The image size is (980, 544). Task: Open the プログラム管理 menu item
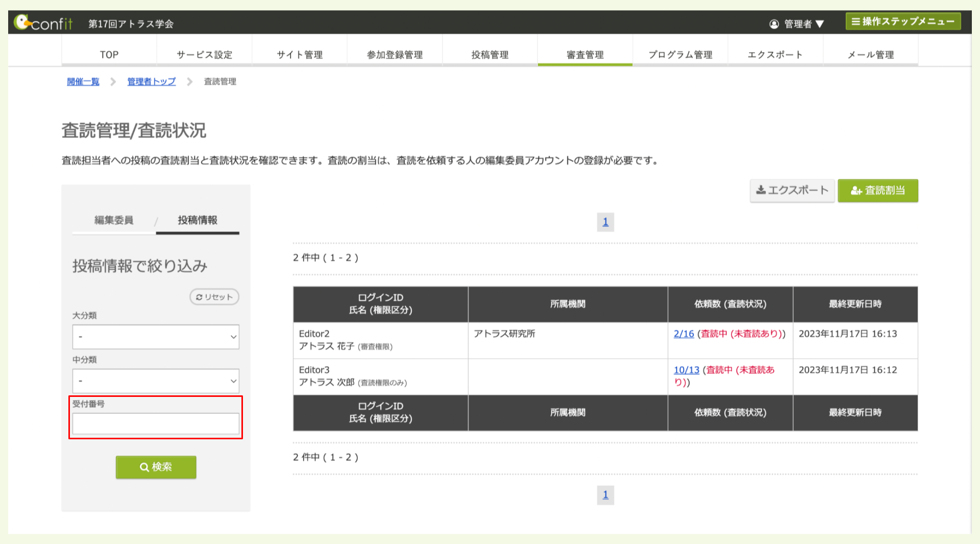[680, 55]
